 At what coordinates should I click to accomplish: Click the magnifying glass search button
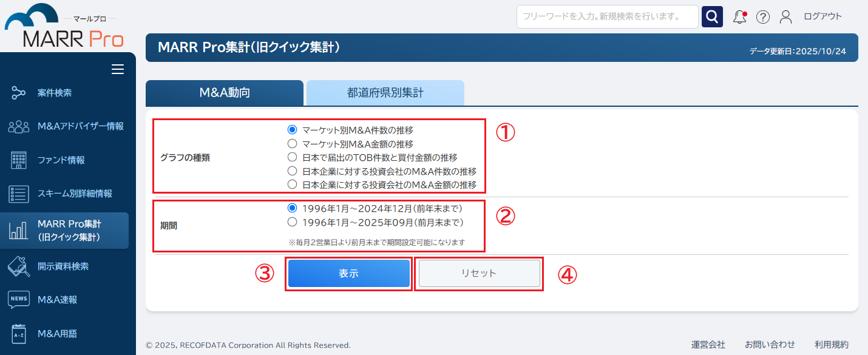712,17
